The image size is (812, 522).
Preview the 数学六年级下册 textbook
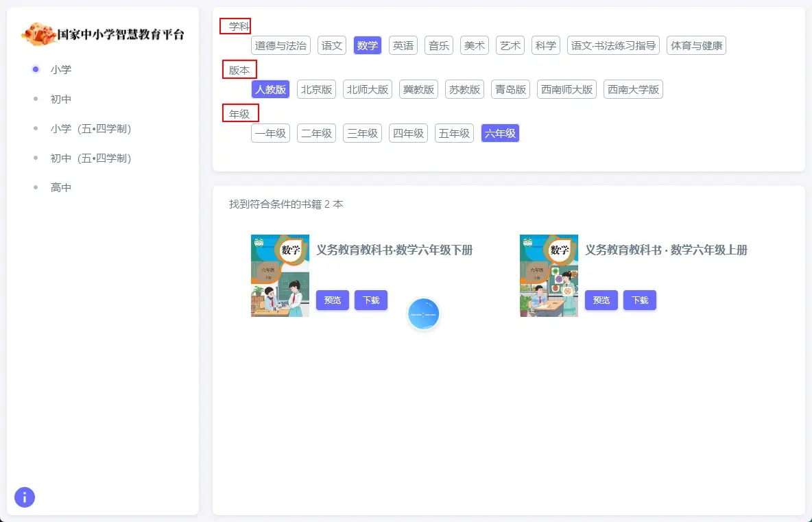pos(333,300)
